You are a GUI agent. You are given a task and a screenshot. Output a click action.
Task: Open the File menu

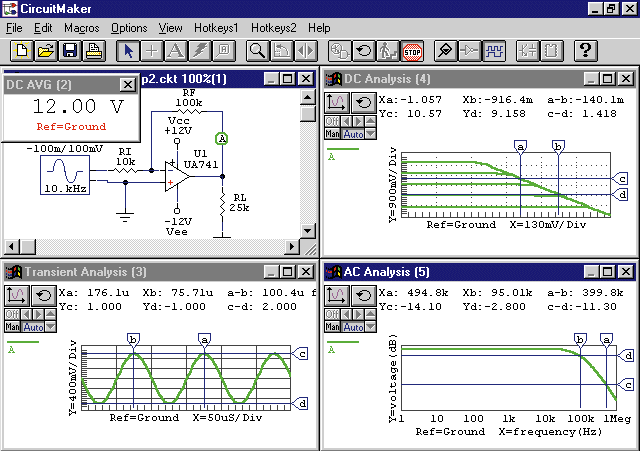pos(14,28)
